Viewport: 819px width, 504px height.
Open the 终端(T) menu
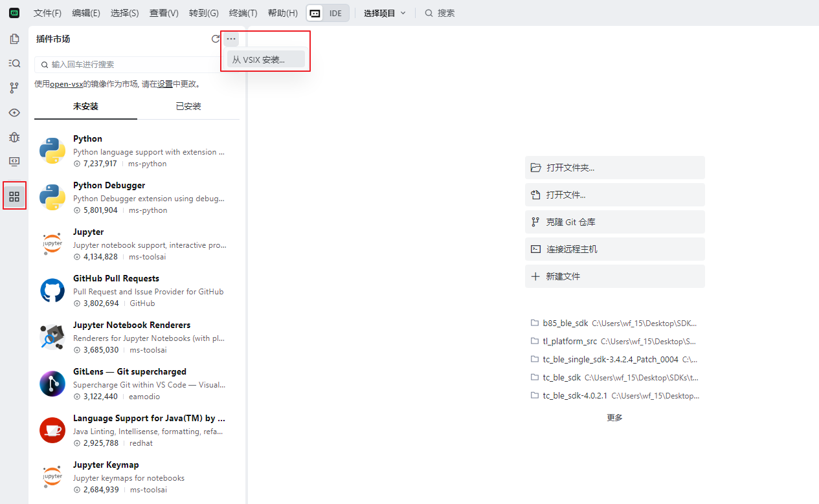243,13
